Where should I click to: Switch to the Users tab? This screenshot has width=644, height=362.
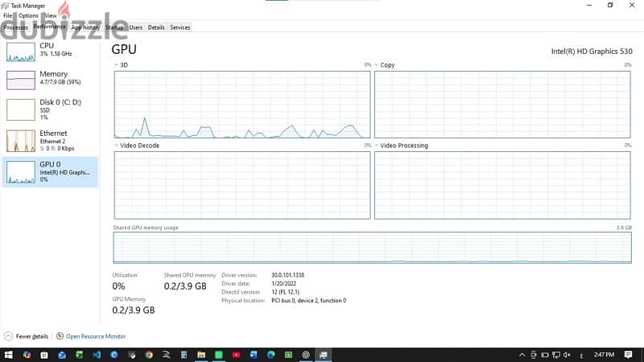135,27
